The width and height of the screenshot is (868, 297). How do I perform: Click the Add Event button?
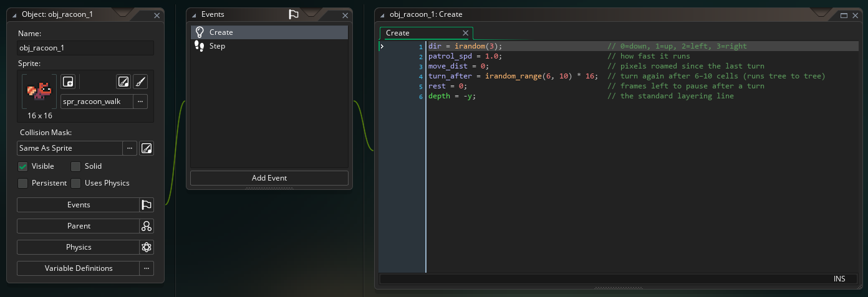(x=269, y=178)
